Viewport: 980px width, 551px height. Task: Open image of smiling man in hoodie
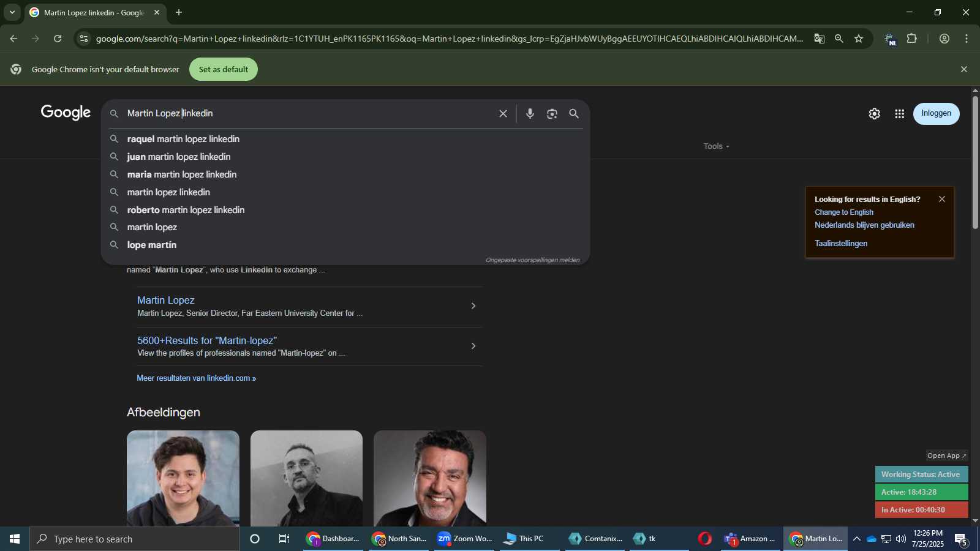(183, 478)
